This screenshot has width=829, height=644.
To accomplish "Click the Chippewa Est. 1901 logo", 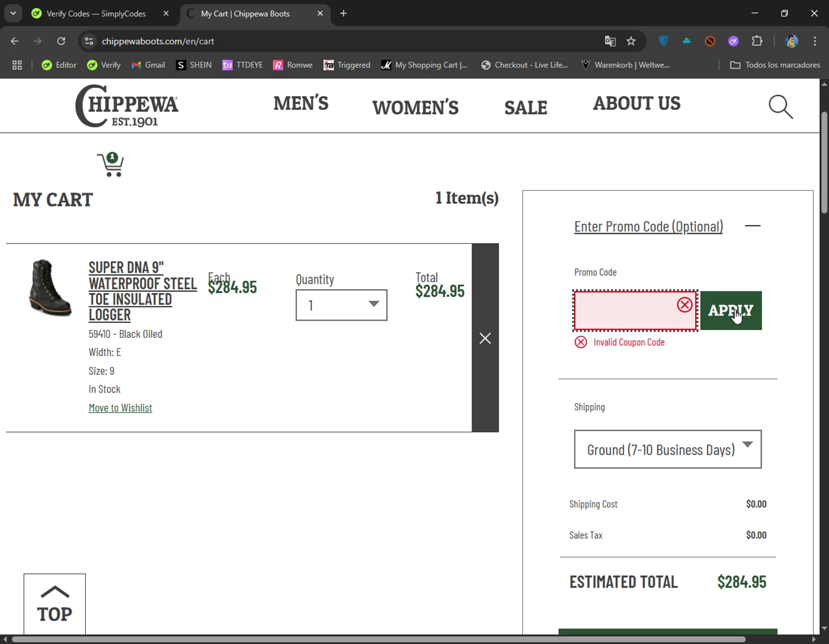I will coord(127,106).
